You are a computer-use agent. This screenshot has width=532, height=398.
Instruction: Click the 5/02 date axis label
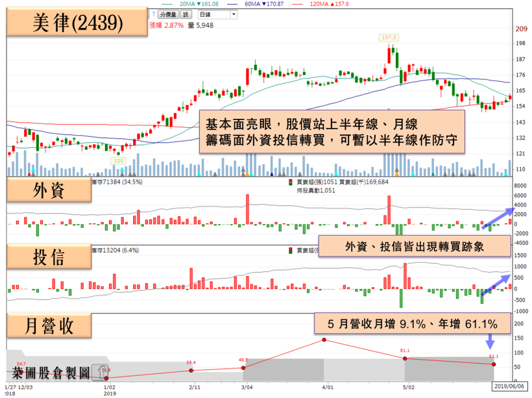click(x=409, y=387)
